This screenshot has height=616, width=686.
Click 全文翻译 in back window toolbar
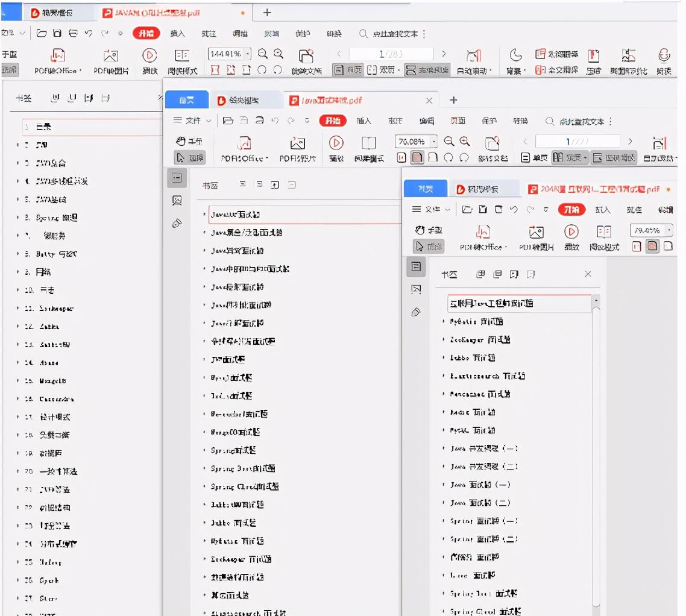[x=556, y=70]
